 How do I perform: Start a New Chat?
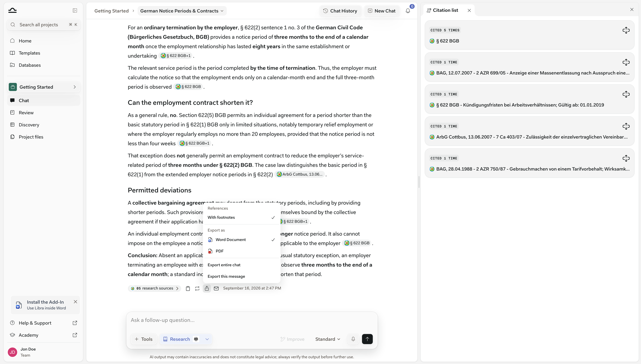coord(382,11)
